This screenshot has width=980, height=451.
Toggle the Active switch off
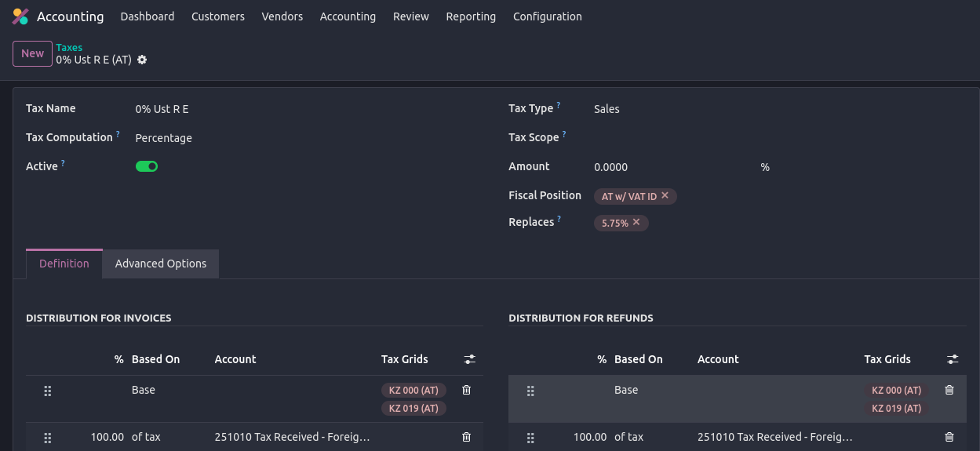pos(147,166)
